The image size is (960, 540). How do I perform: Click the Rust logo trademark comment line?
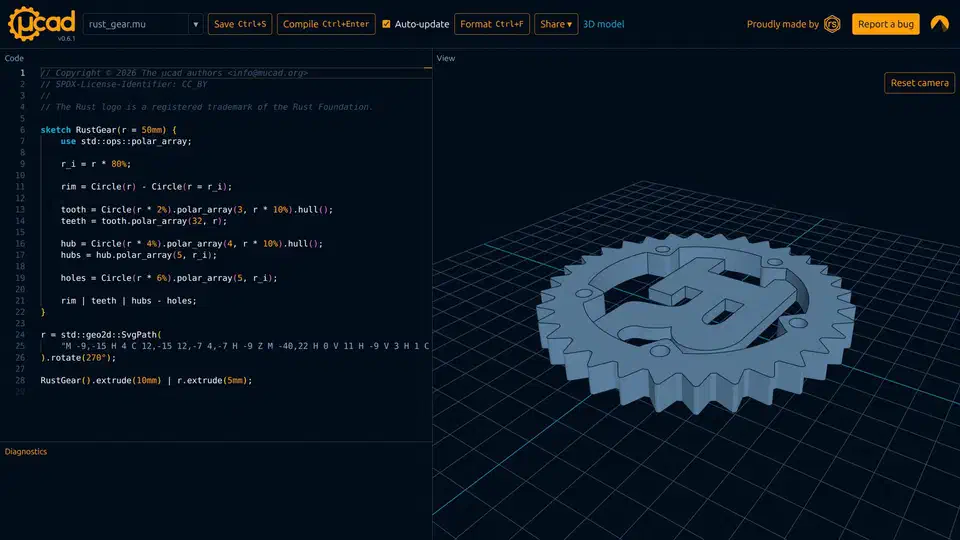click(x=206, y=107)
